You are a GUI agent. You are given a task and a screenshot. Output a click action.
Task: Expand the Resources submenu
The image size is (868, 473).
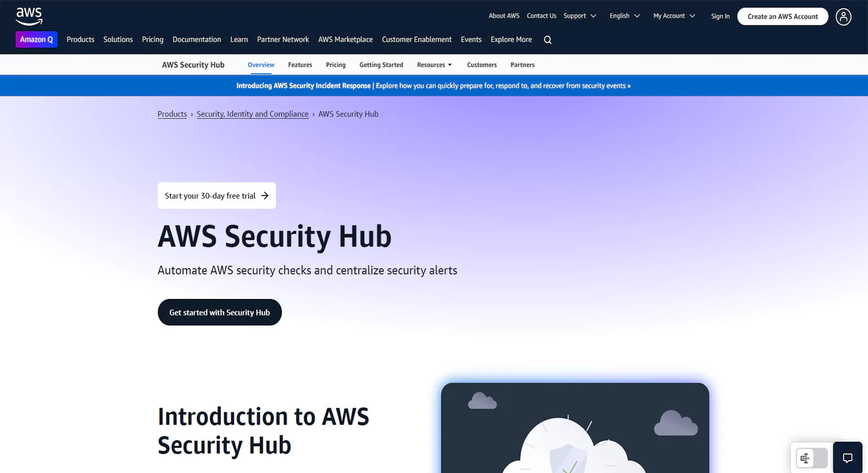click(434, 65)
